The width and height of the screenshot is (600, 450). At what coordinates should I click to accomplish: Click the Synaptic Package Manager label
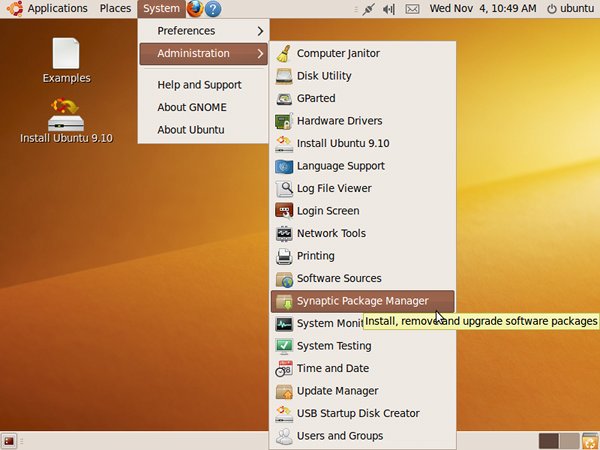coord(363,301)
